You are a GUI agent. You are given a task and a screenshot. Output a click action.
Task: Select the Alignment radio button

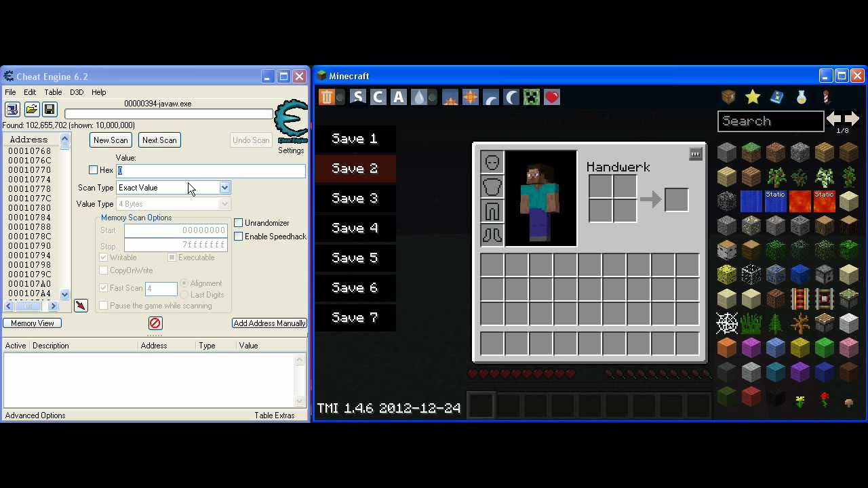coord(184,283)
